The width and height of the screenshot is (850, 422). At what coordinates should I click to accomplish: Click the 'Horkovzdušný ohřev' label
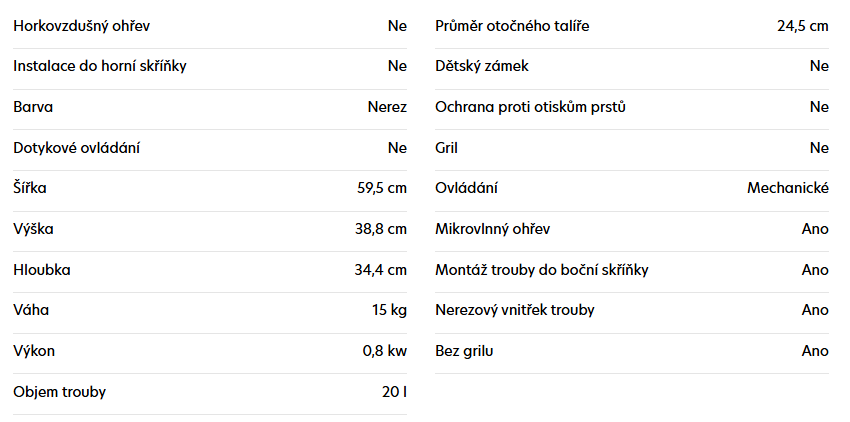click(x=82, y=26)
